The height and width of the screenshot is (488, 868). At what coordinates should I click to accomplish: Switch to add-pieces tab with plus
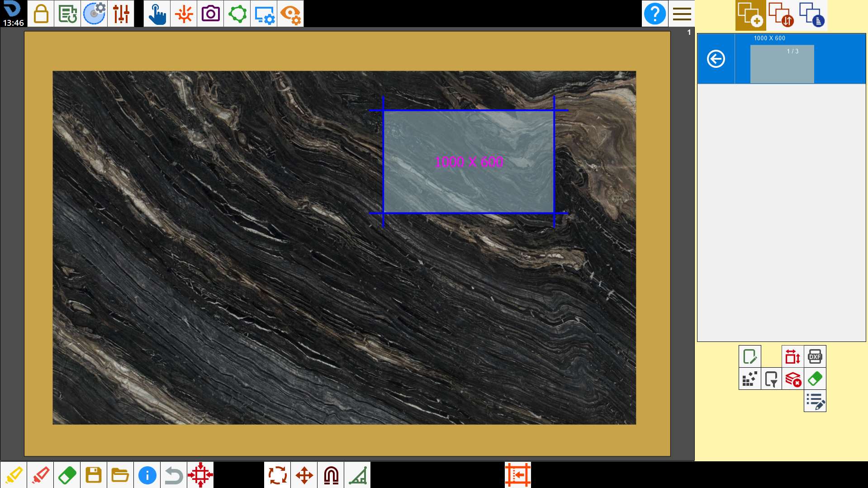coord(750,15)
